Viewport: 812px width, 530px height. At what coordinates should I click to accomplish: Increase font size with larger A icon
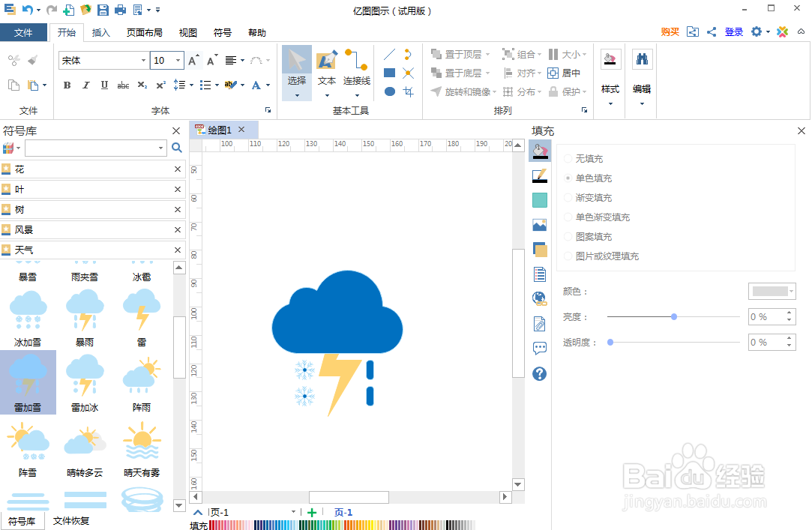pos(193,61)
